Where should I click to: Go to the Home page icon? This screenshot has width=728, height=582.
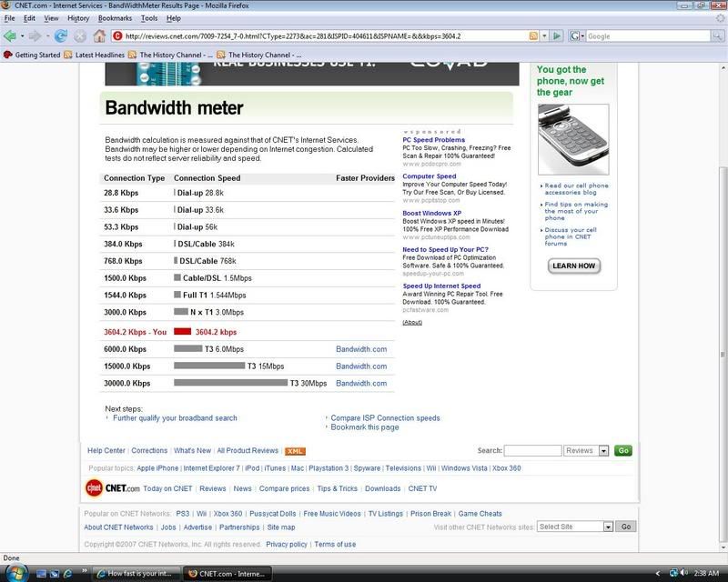pyautogui.click(x=99, y=35)
